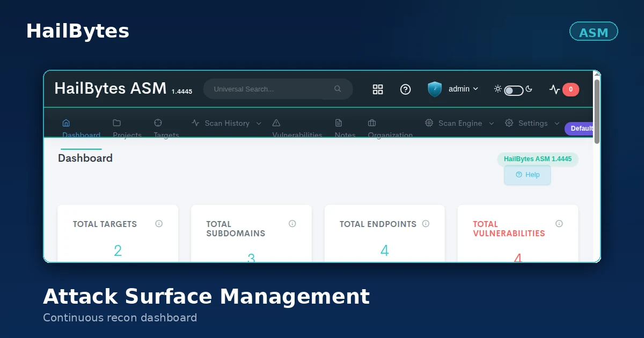The image size is (644, 338).
Task: Open the Dashboard tab
Action: tap(81, 128)
